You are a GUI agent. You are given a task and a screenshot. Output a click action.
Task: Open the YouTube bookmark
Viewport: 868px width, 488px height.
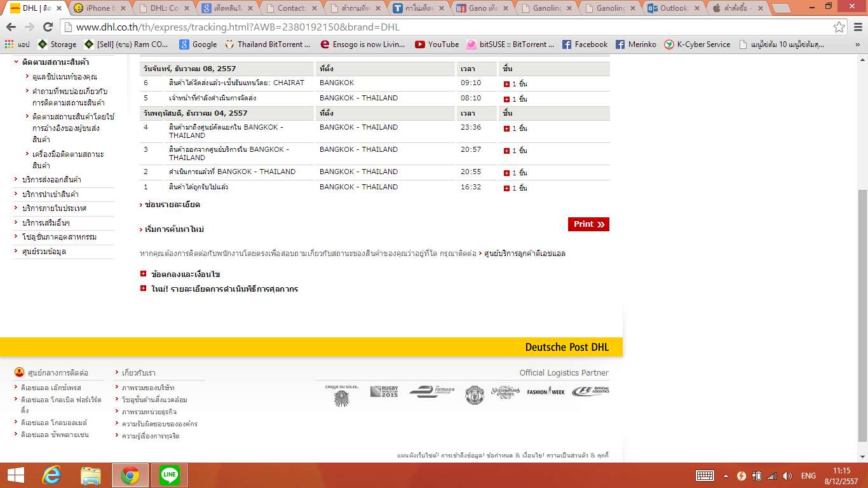coord(437,44)
